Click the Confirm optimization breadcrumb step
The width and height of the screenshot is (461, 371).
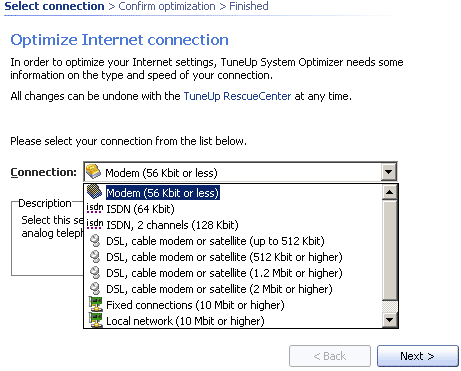pyautogui.click(x=167, y=6)
